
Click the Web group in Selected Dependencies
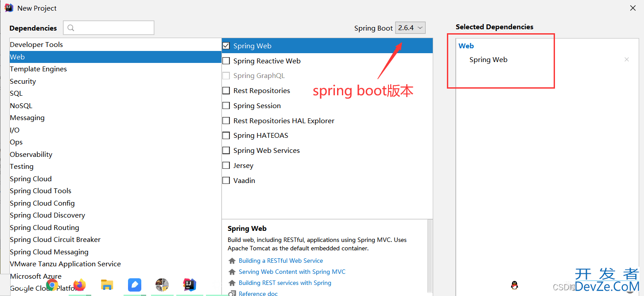coord(466,46)
